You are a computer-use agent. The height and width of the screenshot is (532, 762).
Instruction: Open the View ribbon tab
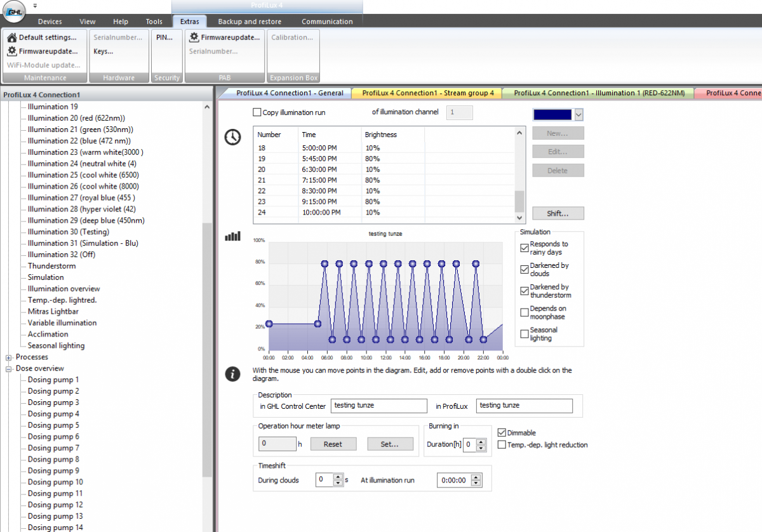88,22
